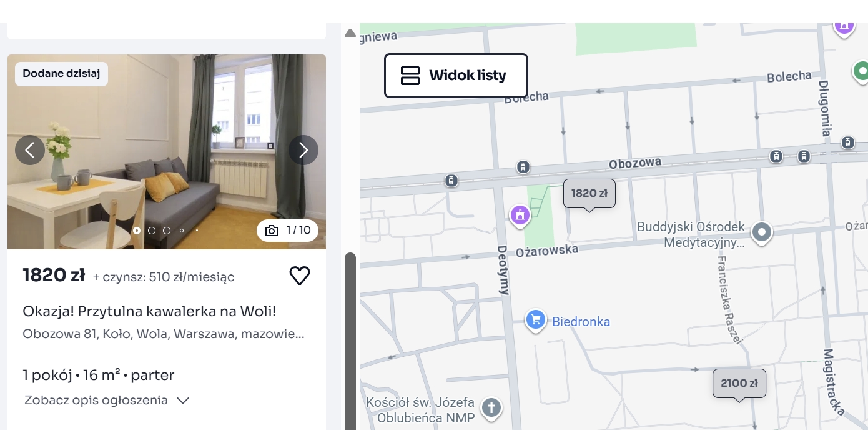The width and height of the screenshot is (868, 430).
Task: Select the Buddyjski Ośrodek Medytacyjny map pin
Action: tap(761, 233)
